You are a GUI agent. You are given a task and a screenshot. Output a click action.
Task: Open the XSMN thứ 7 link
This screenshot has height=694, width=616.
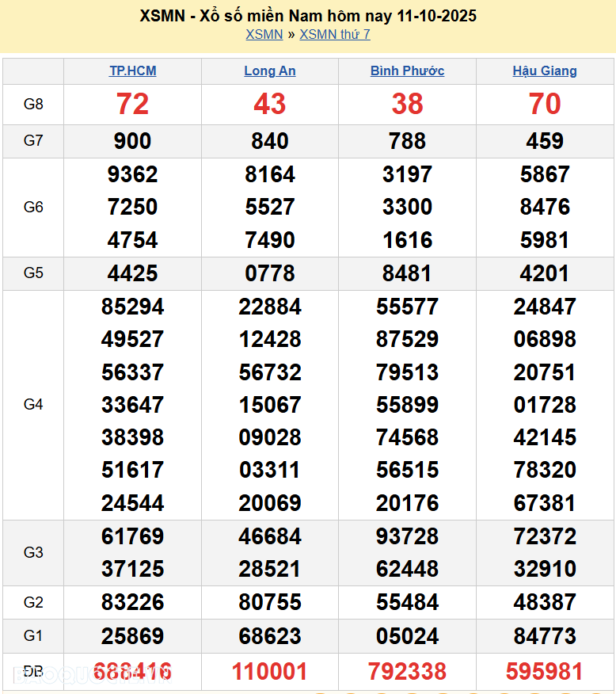334,34
